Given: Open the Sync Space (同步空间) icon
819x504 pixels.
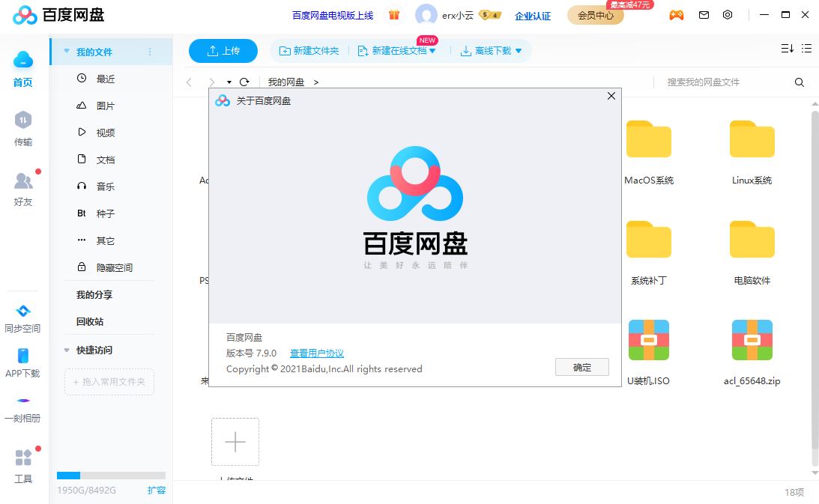Looking at the screenshot, I should [x=23, y=312].
